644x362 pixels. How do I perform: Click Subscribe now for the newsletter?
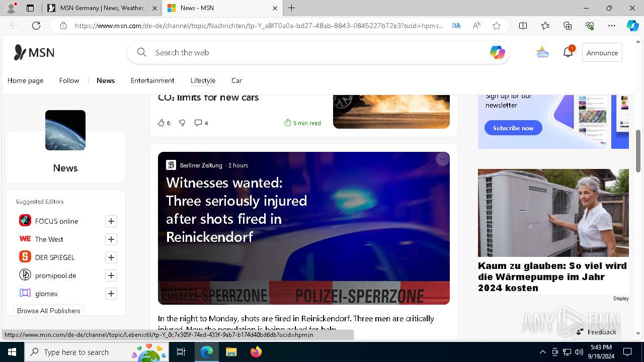point(513,128)
